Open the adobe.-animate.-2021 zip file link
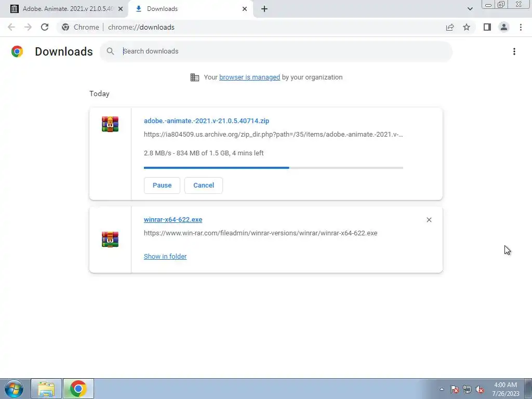The image size is (532, 399). [206, 121]
